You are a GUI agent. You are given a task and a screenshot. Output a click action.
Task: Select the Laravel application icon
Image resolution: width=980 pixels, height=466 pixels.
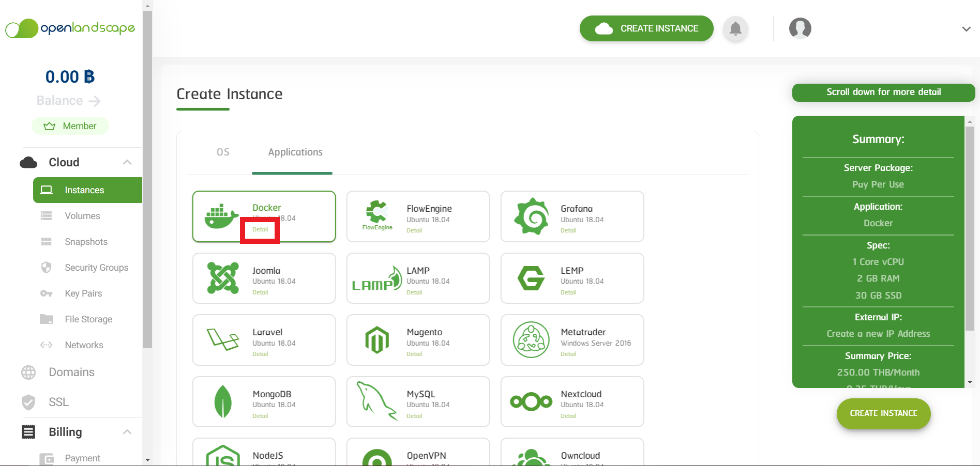(223, 339)
